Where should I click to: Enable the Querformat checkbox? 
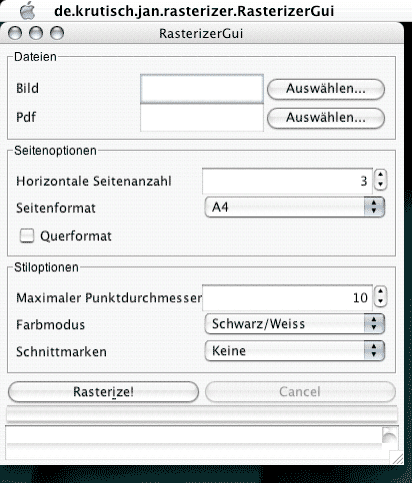coord(27,236)
